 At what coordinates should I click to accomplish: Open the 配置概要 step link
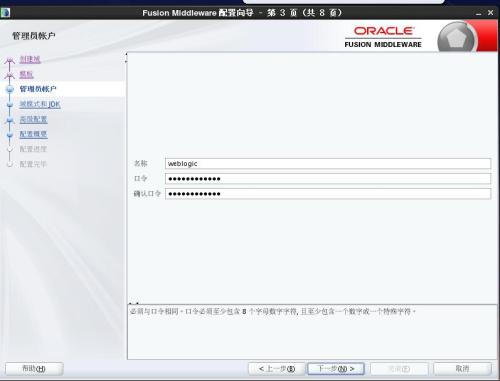click(33, 134)
